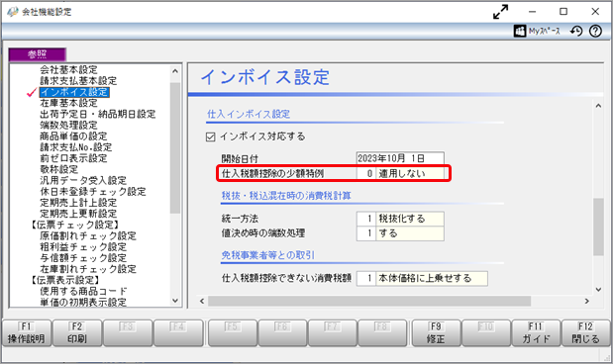Image resolution: width=613 pixels, height=364 pixels.
Task: Click the 会社機能設定 app icon
Action: 13,12
